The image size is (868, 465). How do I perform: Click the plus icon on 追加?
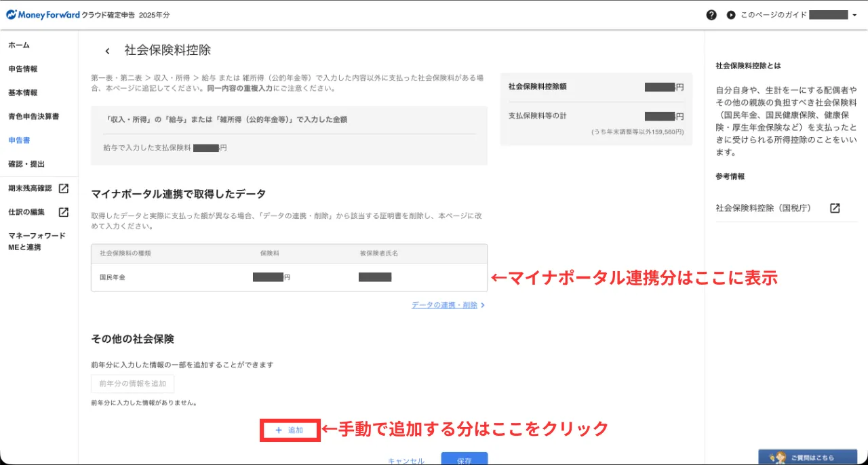coord(279,430)
